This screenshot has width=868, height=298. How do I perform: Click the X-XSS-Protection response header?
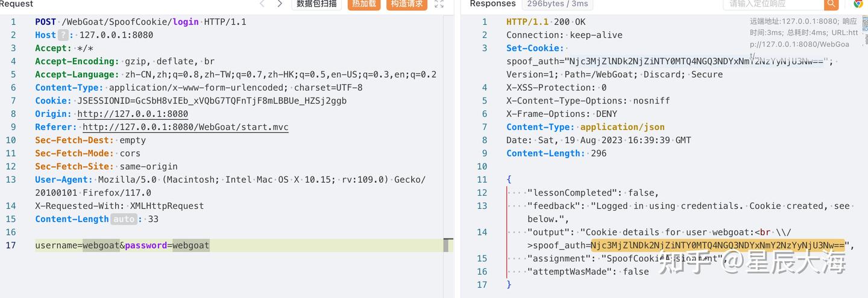click(556, 87)
